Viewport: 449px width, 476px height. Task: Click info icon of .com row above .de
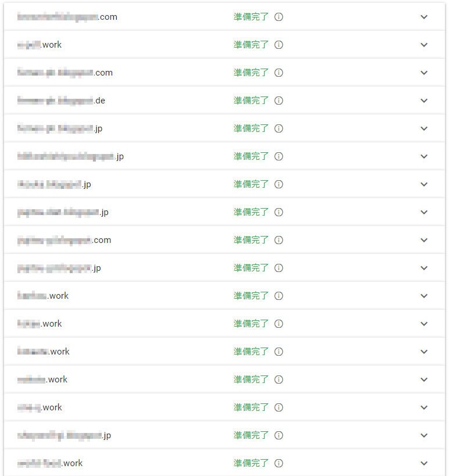278,73
